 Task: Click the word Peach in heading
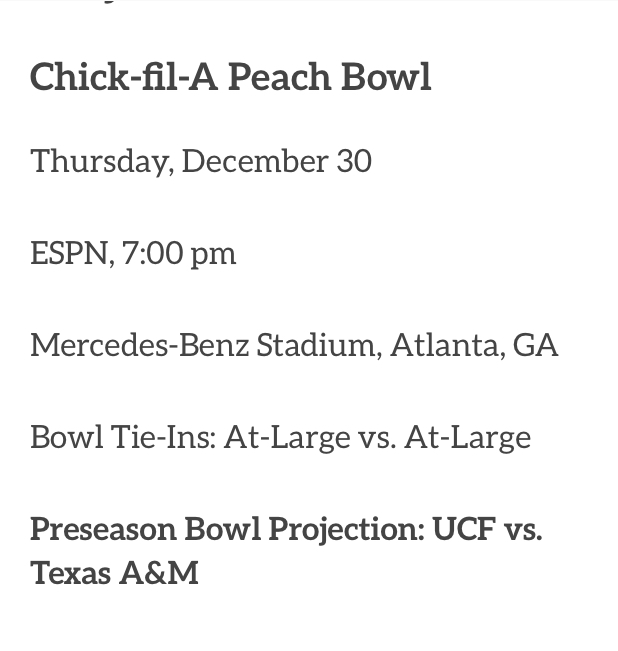click(x=280, y=77)
